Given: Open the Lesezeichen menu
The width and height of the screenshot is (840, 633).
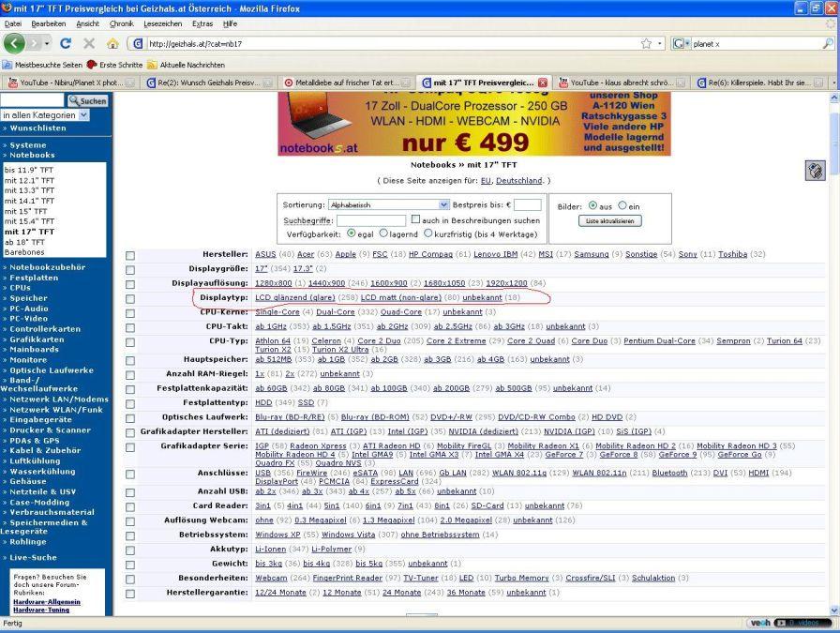Looking at the screenshot, I should point(163,23).
